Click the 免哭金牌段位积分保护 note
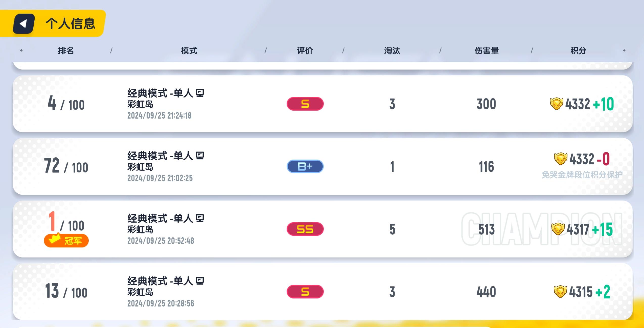Image resolution: width=644 pixels, height=328 pixels. coord(582,175)
